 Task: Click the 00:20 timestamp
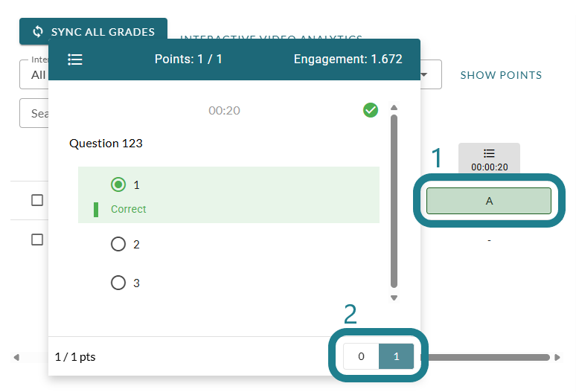click(224, 111)
